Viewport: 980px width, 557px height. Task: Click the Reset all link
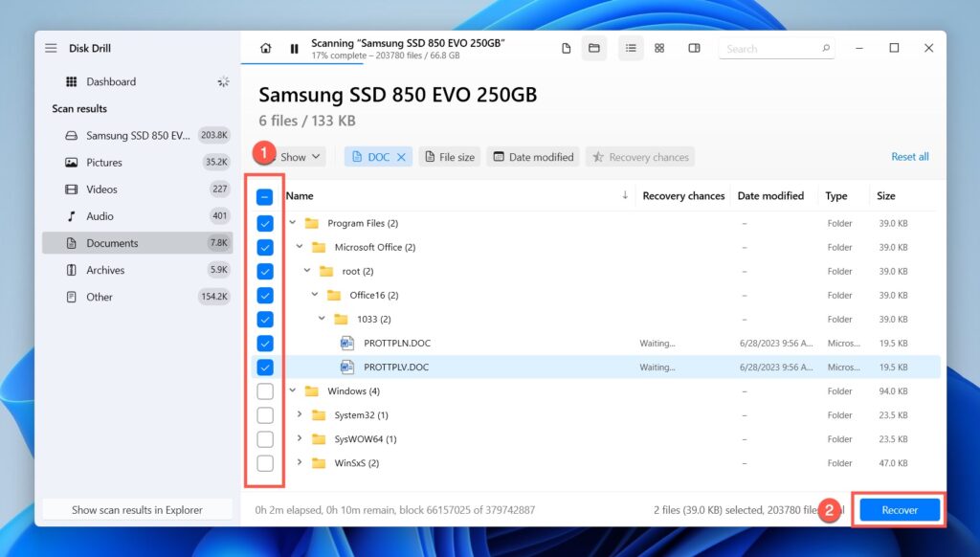pyautogui.click(x=909, y=156)
